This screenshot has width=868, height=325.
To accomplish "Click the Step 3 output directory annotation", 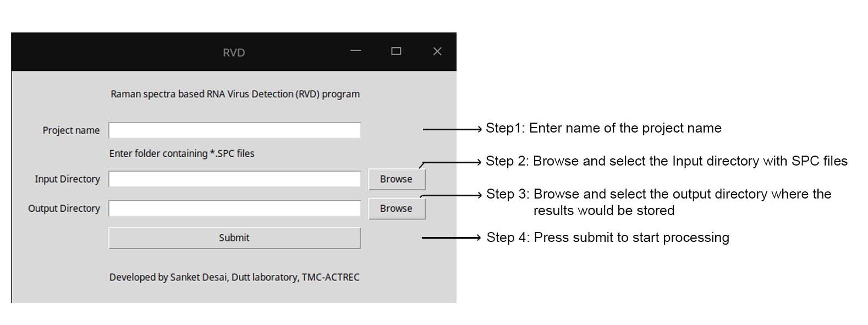I will pos(659,202).
